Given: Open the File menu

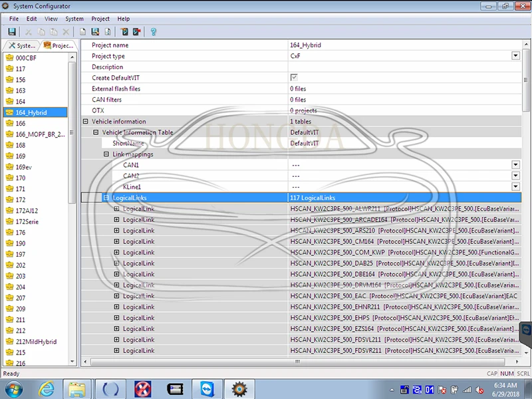Looking at the screenshot, I should point(14,19).
